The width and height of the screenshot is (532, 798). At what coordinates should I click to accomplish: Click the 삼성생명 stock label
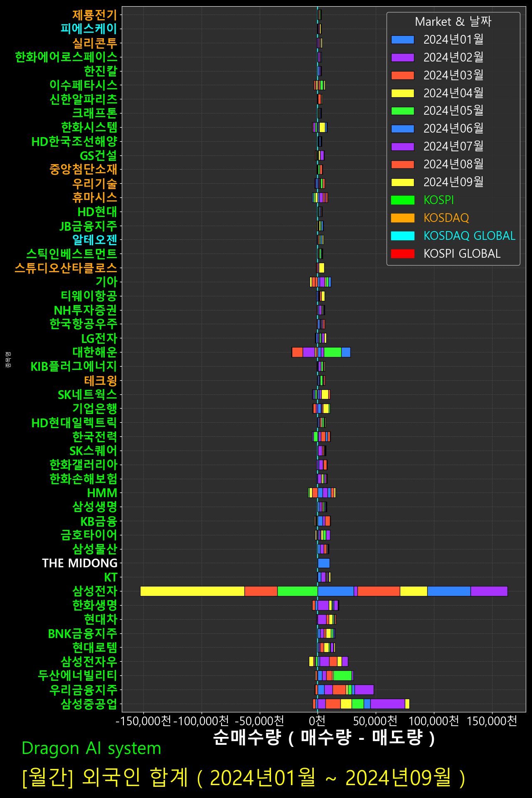[x=95, y=507]
